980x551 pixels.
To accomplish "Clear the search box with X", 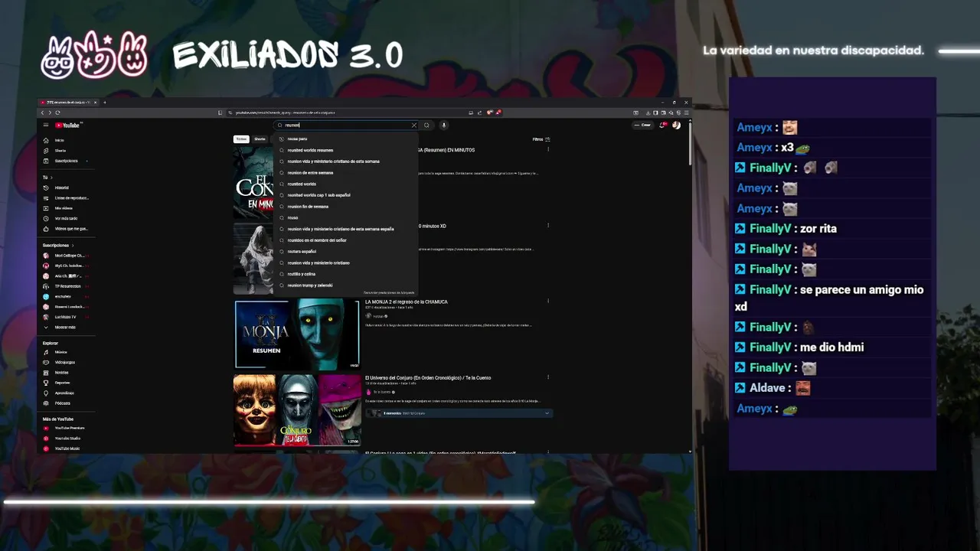I will [414, 125].
